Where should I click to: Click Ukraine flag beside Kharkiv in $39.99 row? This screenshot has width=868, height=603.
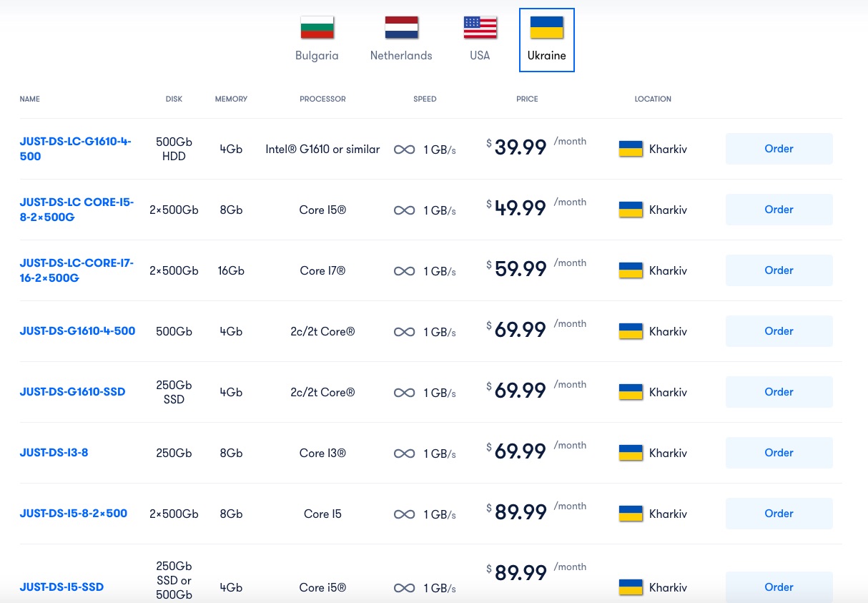[631, 149]
